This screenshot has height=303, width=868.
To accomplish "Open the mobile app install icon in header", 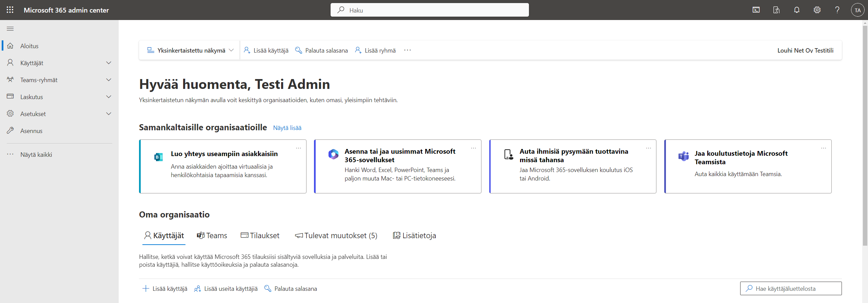I will pyautogui.click(x=776, y=10).
